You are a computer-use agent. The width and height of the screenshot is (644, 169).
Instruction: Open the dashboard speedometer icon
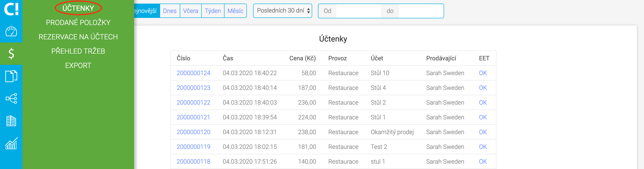point(11,32)
